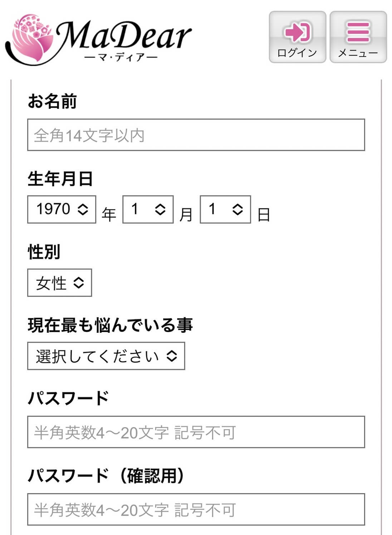Image resolution: width=392 pixels, height=535 pixels.
Task: Click the flower-and-hands logo emblem
Action: pos(30,39)
